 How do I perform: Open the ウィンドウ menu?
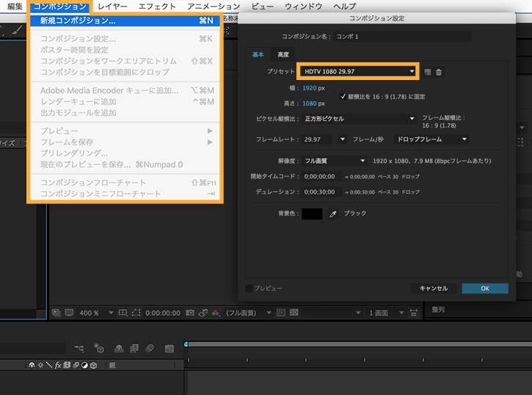[x=303, y=7]
